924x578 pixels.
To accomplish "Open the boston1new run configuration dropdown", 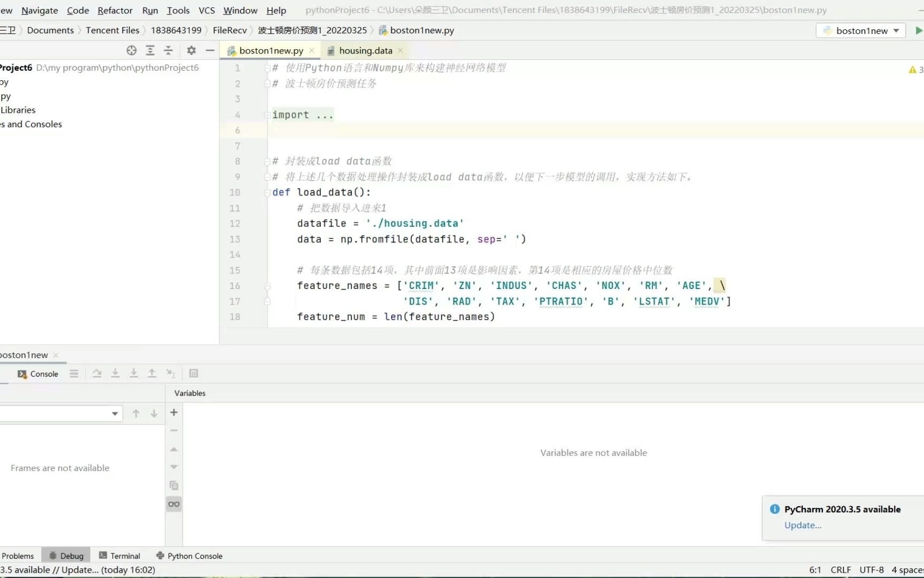I will coord(861,31).
